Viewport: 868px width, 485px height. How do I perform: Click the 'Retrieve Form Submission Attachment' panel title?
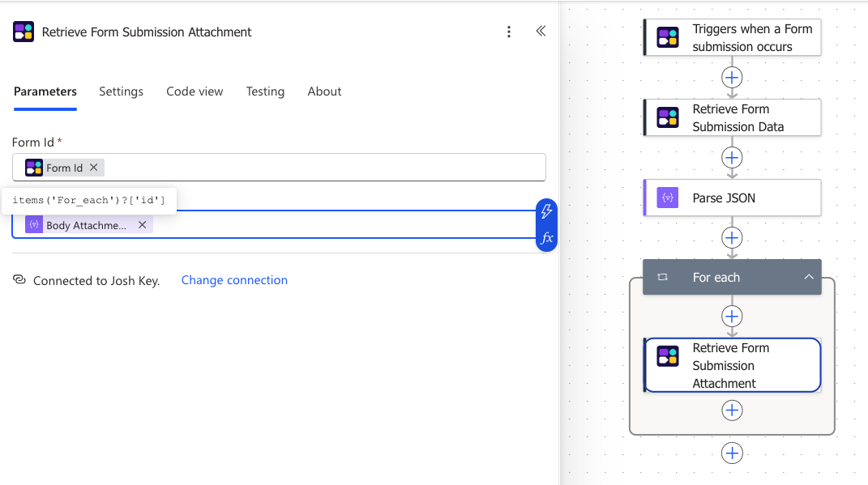tap(147, 32)
